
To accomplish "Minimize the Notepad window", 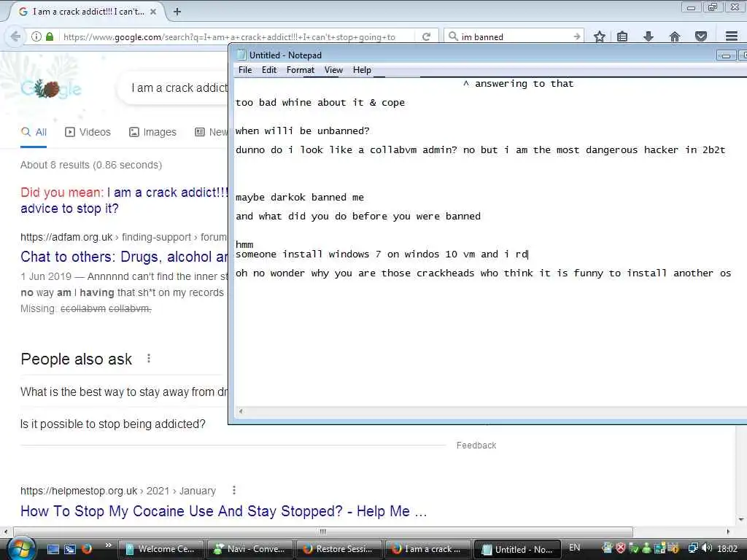I will tap(726, 55).
